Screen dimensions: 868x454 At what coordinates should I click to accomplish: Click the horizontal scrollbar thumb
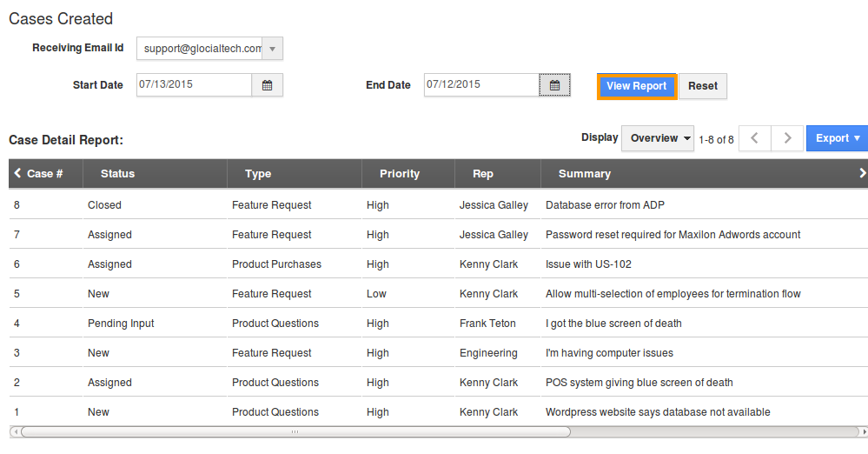point(295,432)
